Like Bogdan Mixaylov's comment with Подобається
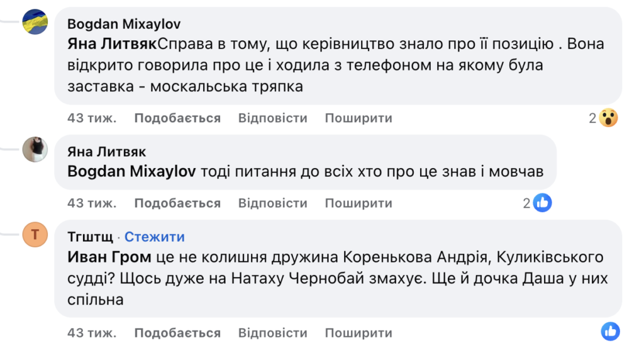Image resolution: width=644 pixels, height=350 pixels. tap(177, 118)
